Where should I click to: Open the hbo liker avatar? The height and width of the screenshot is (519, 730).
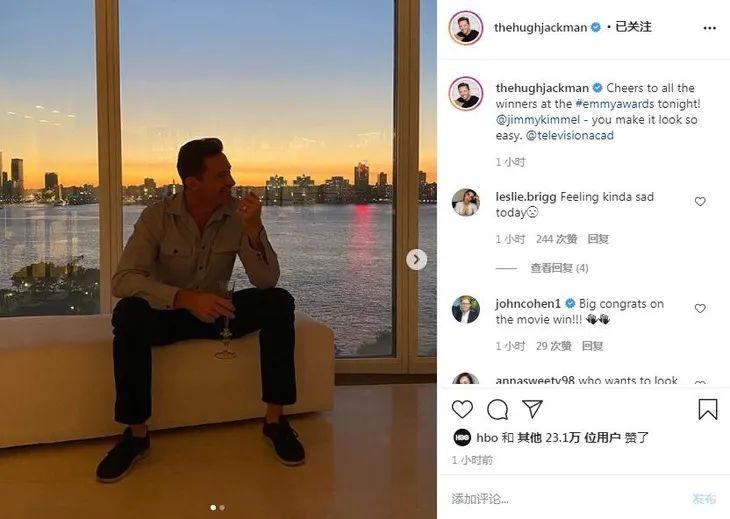(x=462, y=437)
